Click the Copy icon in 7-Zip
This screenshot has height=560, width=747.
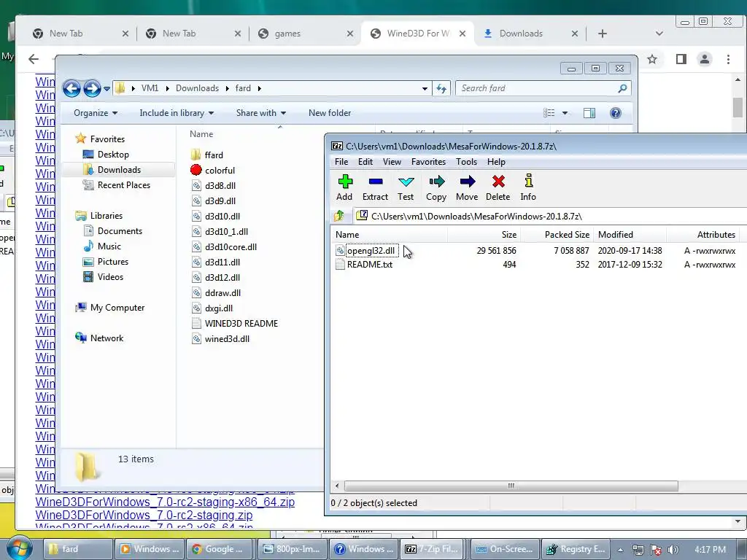pos(436,182)
